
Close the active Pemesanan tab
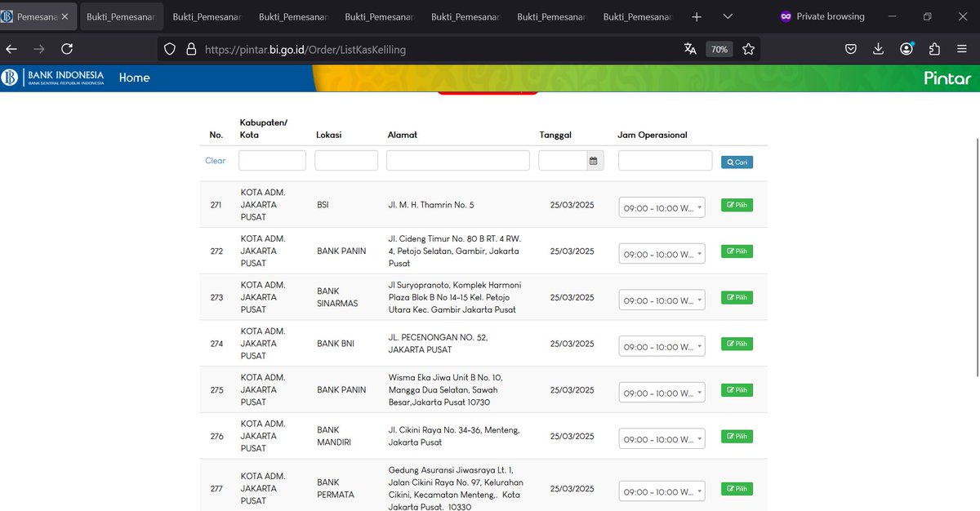(65, 16)
